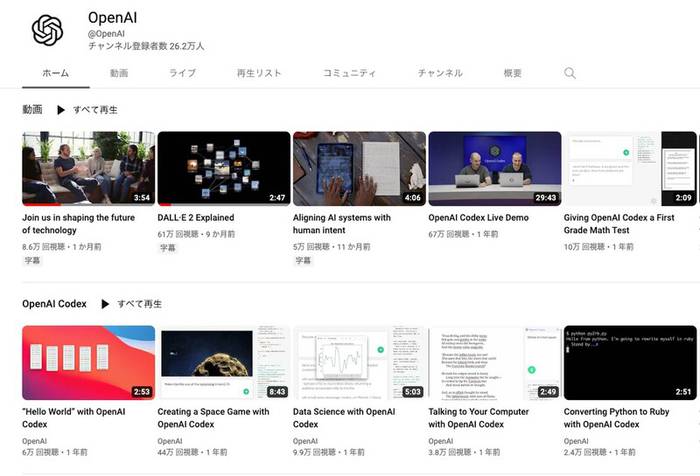Open the コミュニティ tab
Viewport: 700px width, 476px height.
click(x=350, y=73)
